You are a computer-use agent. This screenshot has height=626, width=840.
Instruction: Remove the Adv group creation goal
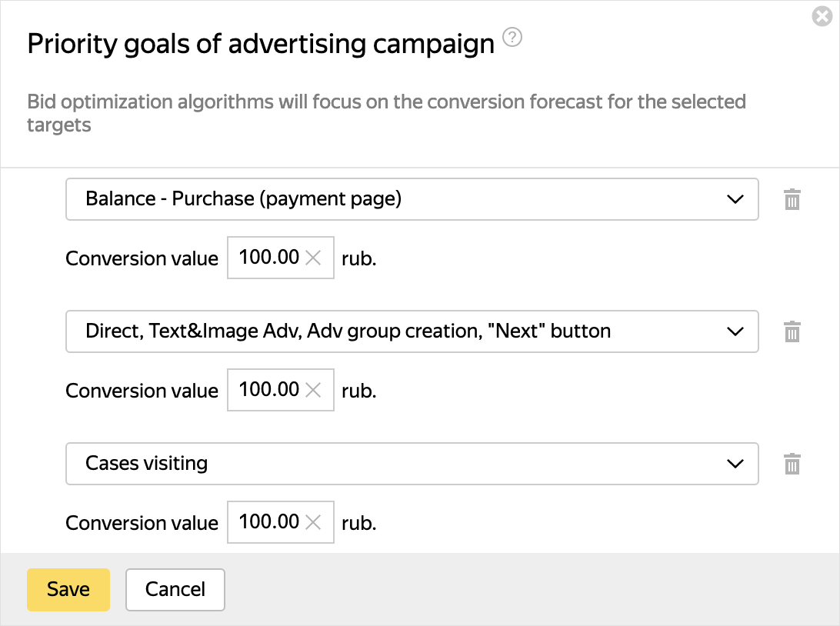tap(792, 332)
